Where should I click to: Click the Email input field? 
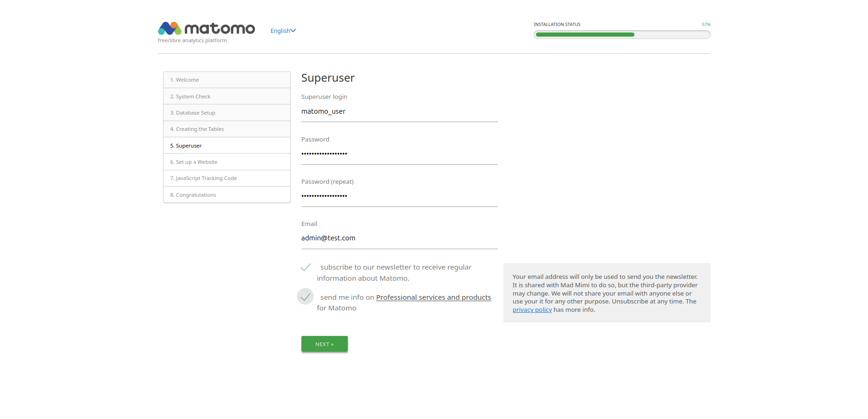coord(399,239)
